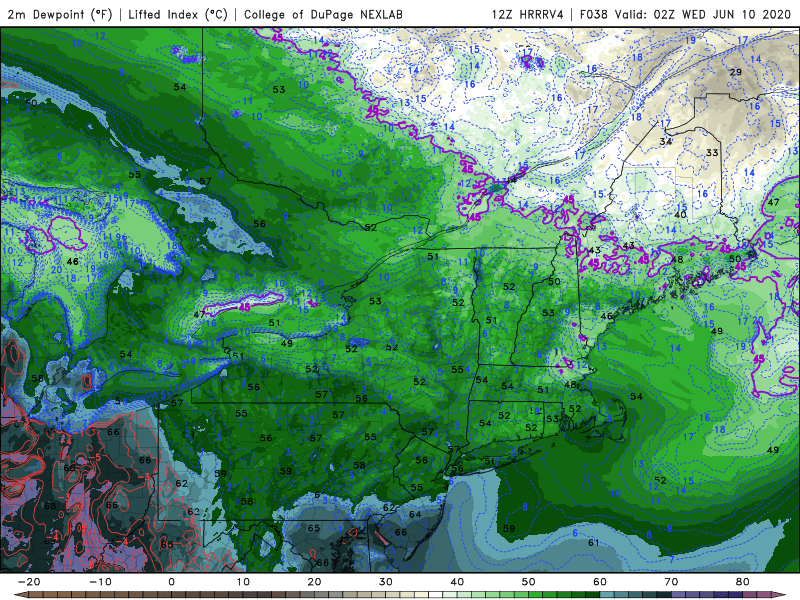Click the 0 label on the color scale

point(171,582)
